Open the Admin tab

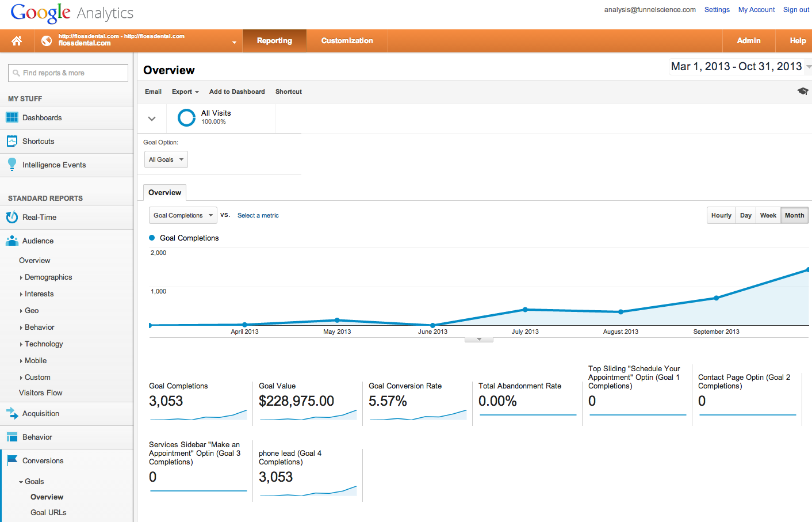pyautogui.click(x=749, y=41)
